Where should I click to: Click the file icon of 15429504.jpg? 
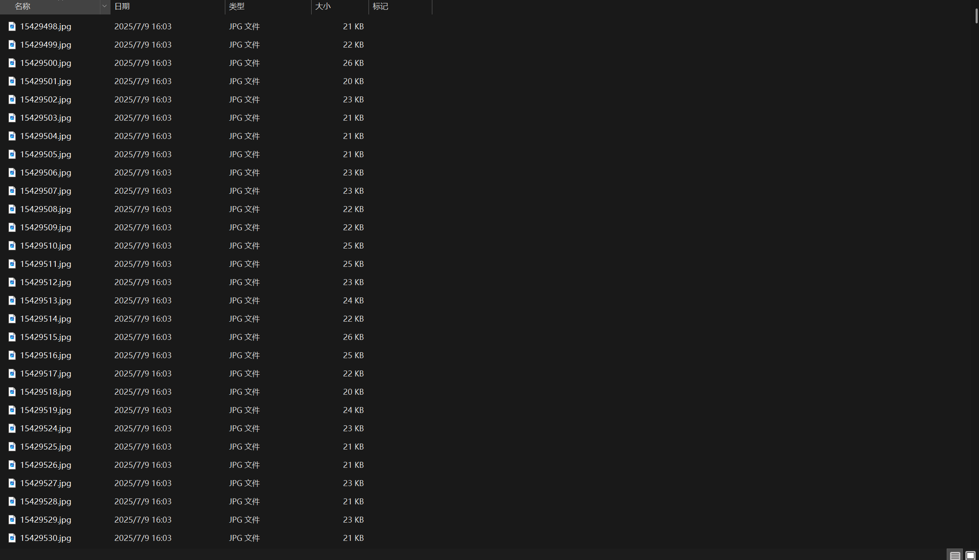coord(12,136)
